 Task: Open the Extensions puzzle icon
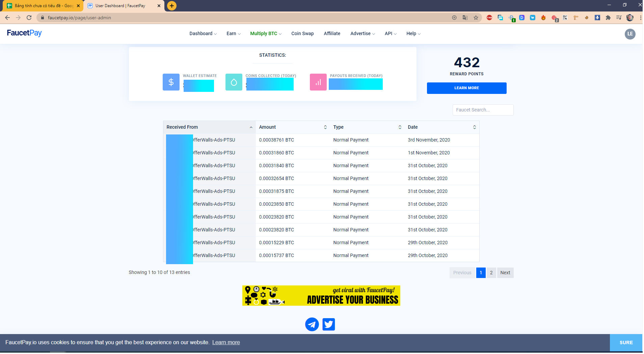[608, 18]
